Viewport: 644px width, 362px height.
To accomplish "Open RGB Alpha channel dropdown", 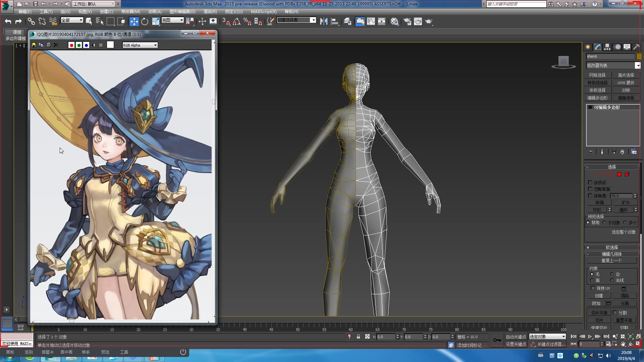I will click(140, 45).
